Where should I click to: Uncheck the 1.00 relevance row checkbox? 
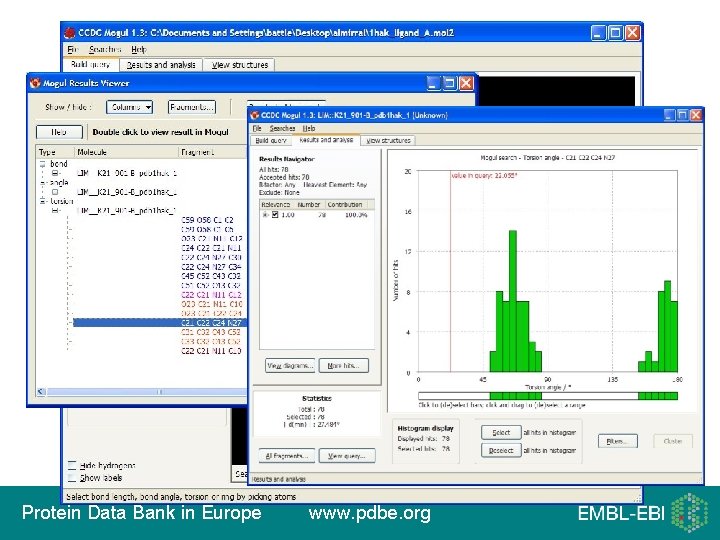tap(275, 214)
